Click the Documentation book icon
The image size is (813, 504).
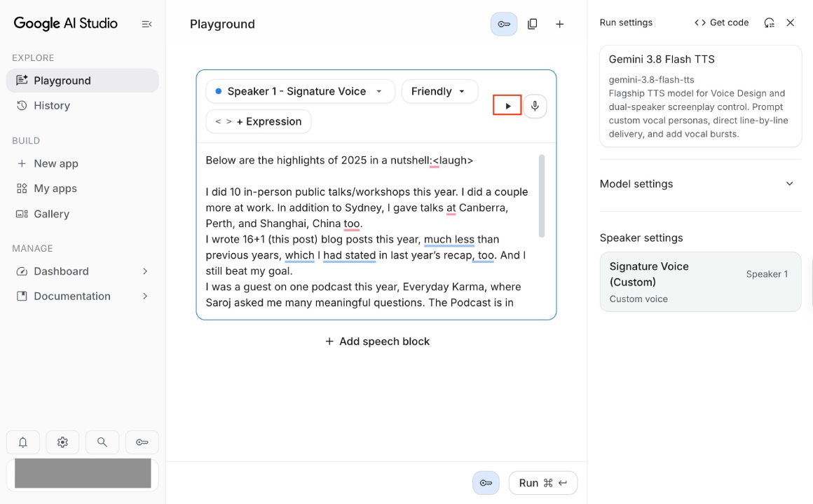22,296
